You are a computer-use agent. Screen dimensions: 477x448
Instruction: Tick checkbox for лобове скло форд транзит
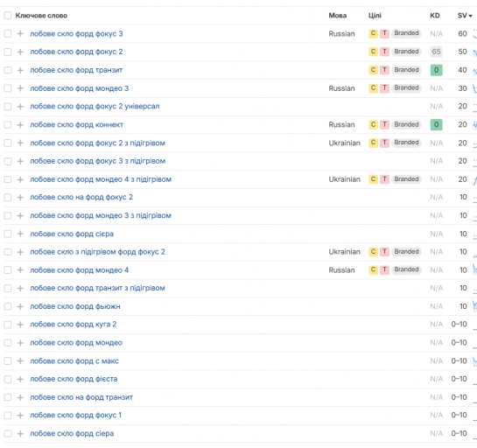point(8,70)
